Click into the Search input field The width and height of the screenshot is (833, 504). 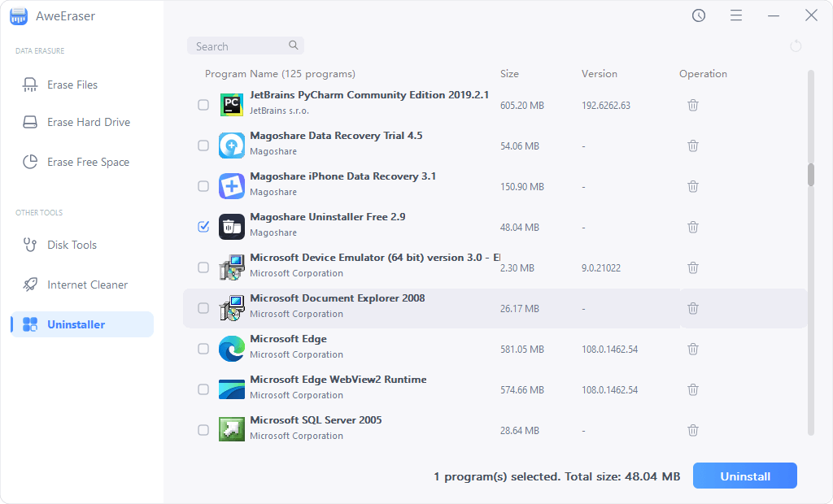coord(246,46)
